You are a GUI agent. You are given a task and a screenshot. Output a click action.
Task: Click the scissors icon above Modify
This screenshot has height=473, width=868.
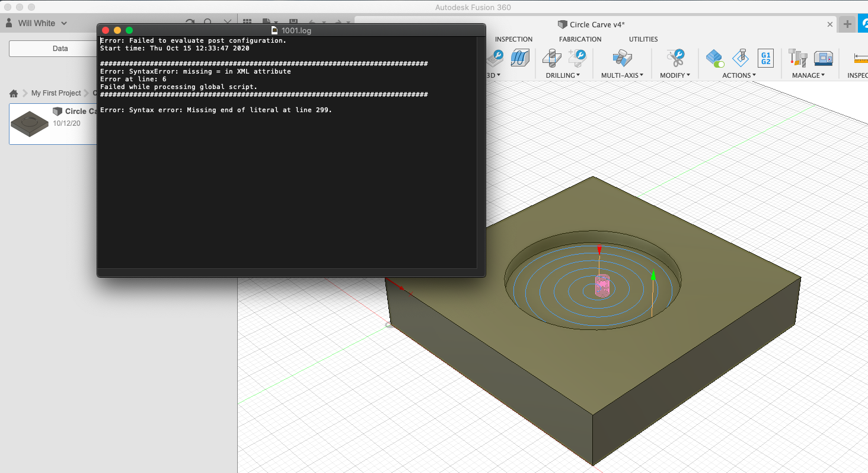[675, 58]
